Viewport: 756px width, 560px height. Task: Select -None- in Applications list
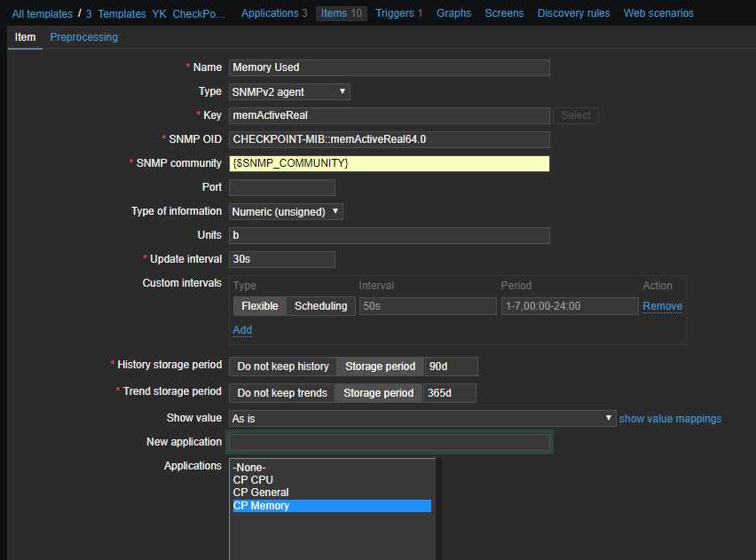click(332, 468)
